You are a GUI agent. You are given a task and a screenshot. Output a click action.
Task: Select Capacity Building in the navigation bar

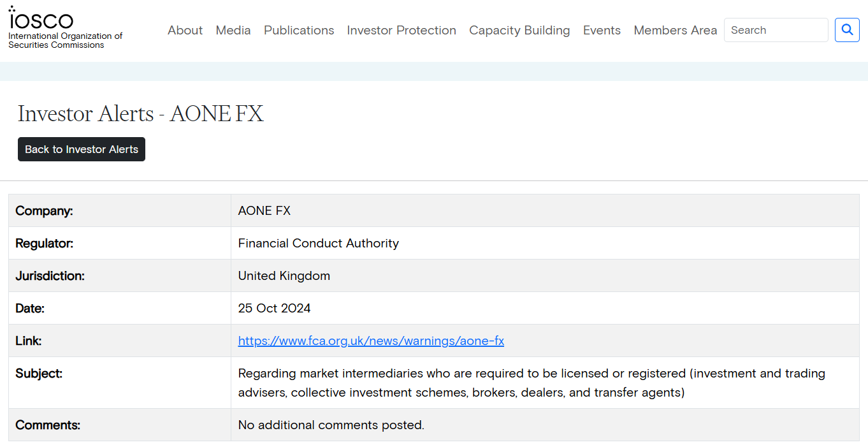(519, 30)
